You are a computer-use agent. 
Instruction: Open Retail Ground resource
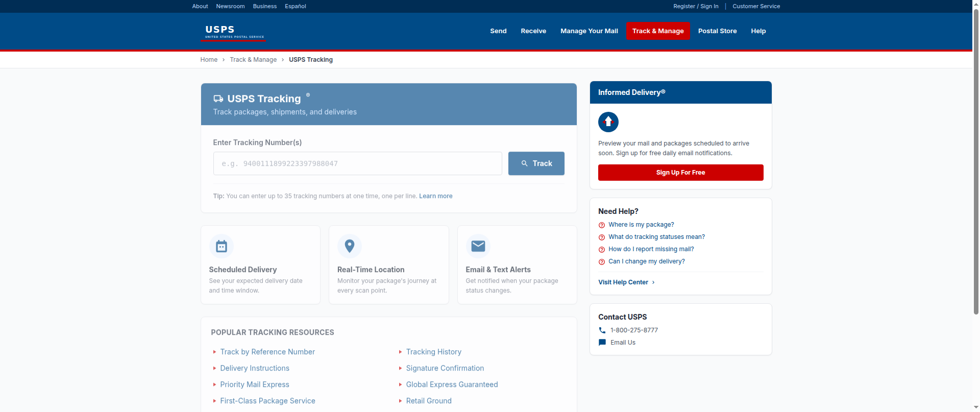pos(429,401)
